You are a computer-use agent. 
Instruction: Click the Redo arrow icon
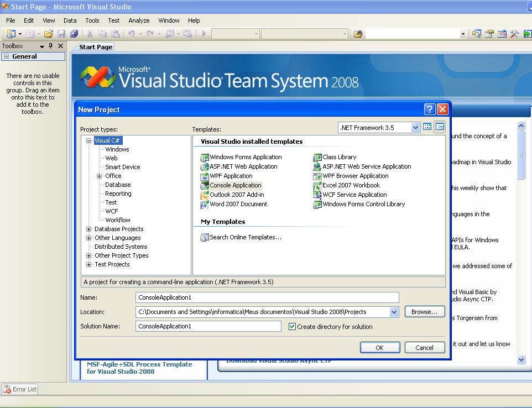click(150, 34)
